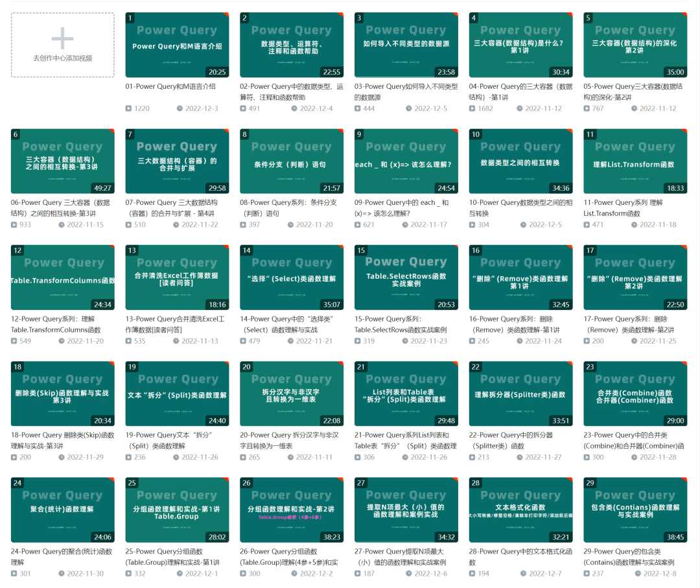Click clock icon beside date 2022-11-27
Screen dimensions: 700x588
(x=520, y=457)
